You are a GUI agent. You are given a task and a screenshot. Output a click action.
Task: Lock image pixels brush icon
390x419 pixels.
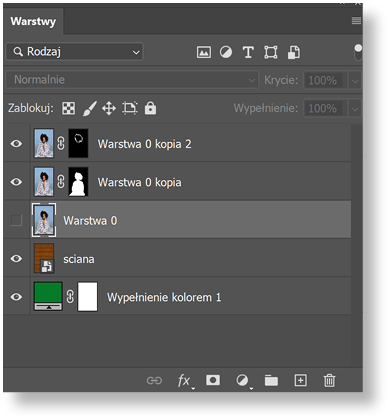pos(89,109)
